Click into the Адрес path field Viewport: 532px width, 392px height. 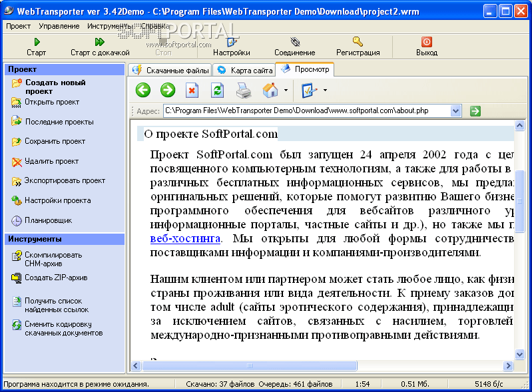tap(307, 111)
